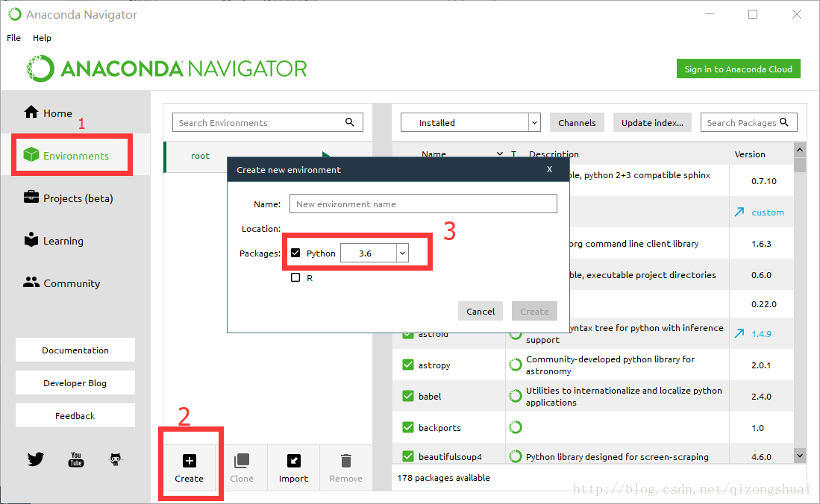The image size is (820, 504).
Task: Check the R package checkbox
Action: point(295,277)
